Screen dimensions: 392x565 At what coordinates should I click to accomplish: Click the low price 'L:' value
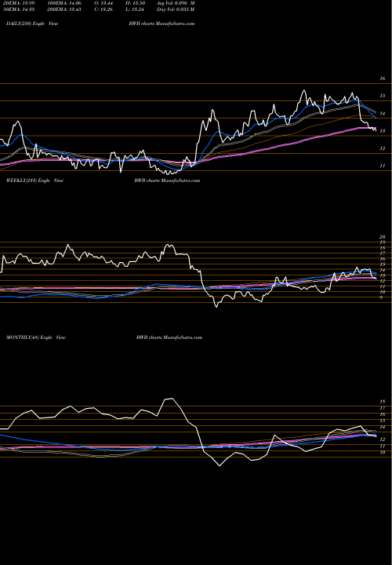pyautogui.click(x=134, y=9)
